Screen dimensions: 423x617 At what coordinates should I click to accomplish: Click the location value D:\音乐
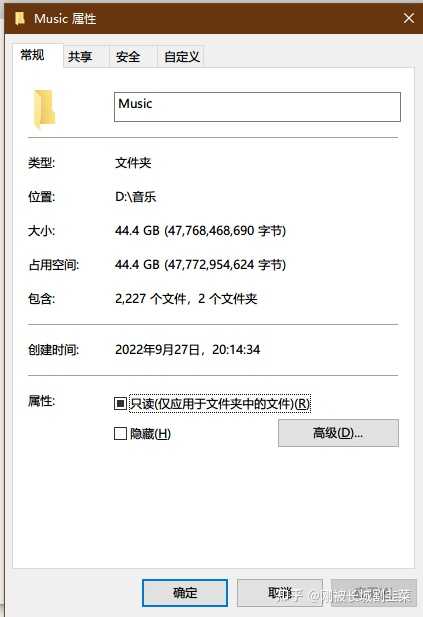[x=136, y=196]
